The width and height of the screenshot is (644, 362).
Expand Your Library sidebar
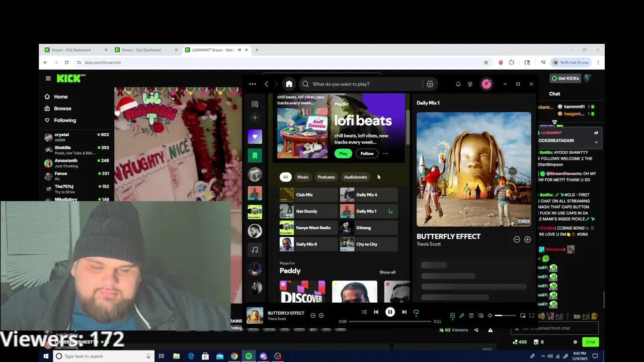tap(255, 104)
